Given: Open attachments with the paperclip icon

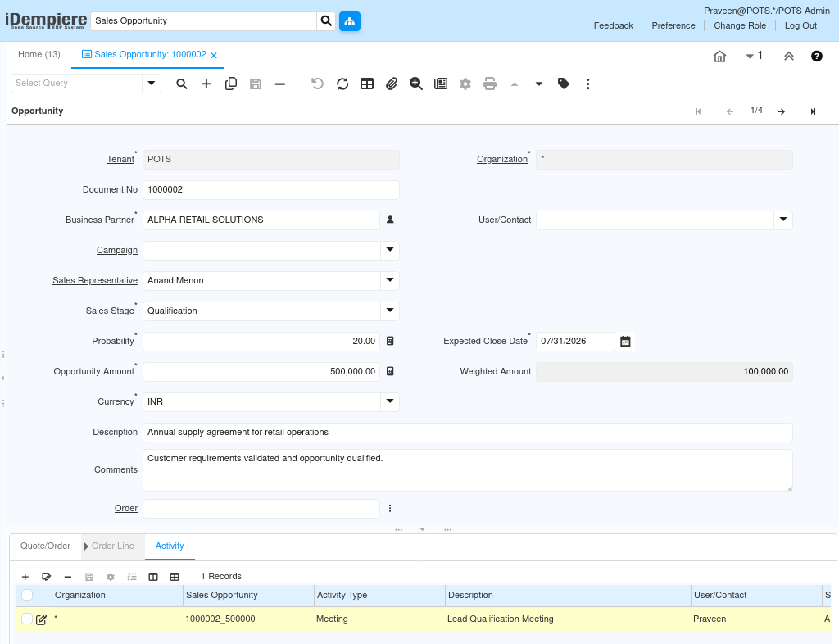Looking at the screenshot, I should [392, 84].
